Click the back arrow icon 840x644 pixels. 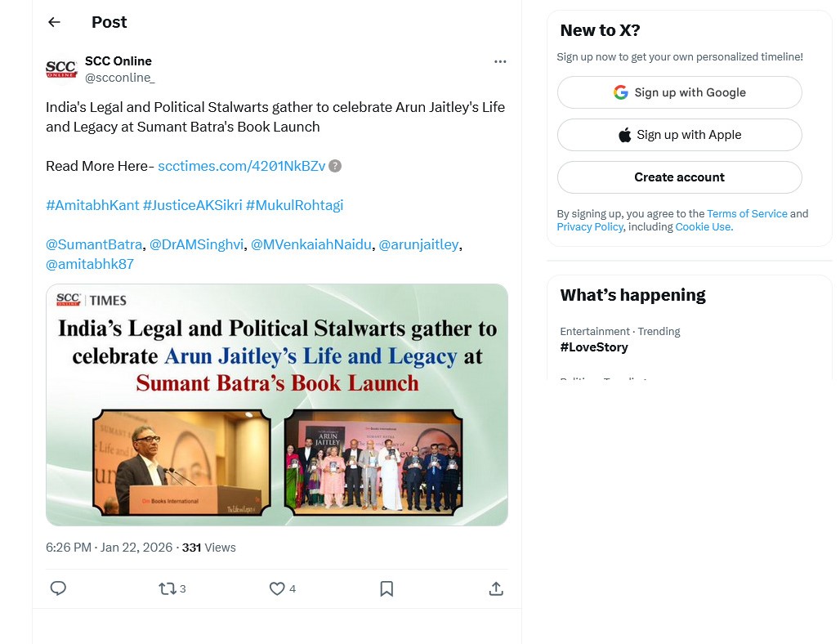coord(55,22)
